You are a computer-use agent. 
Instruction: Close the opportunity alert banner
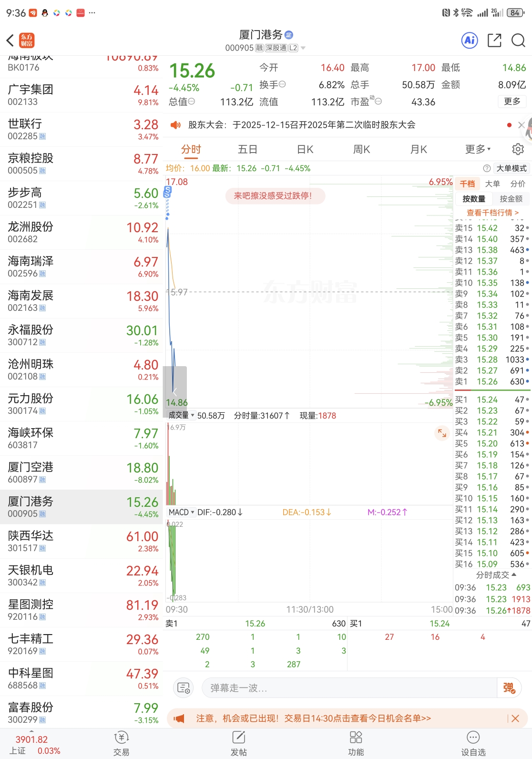click(515, 718)
